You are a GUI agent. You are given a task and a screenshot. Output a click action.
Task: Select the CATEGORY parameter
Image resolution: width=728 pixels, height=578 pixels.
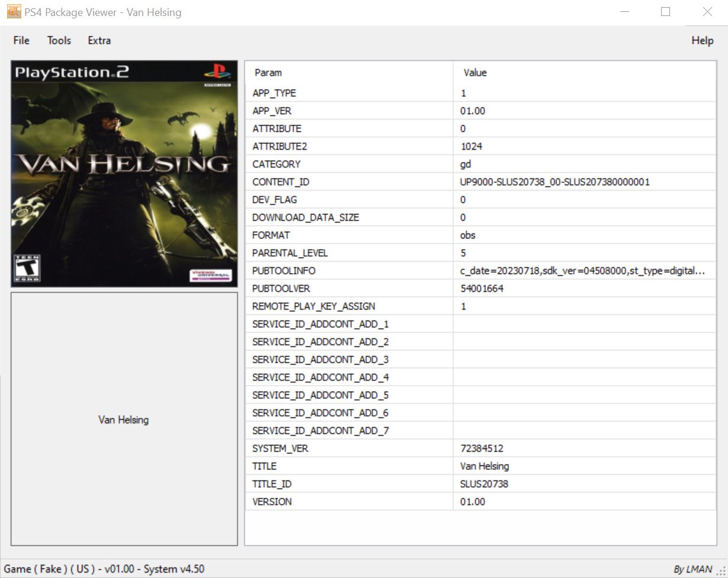[349, 164]
